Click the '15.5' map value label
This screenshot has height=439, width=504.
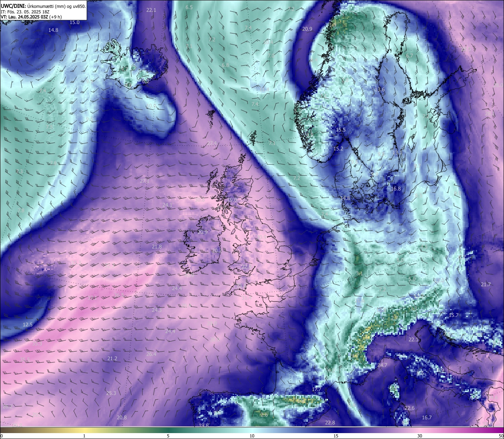pos(341,130)
